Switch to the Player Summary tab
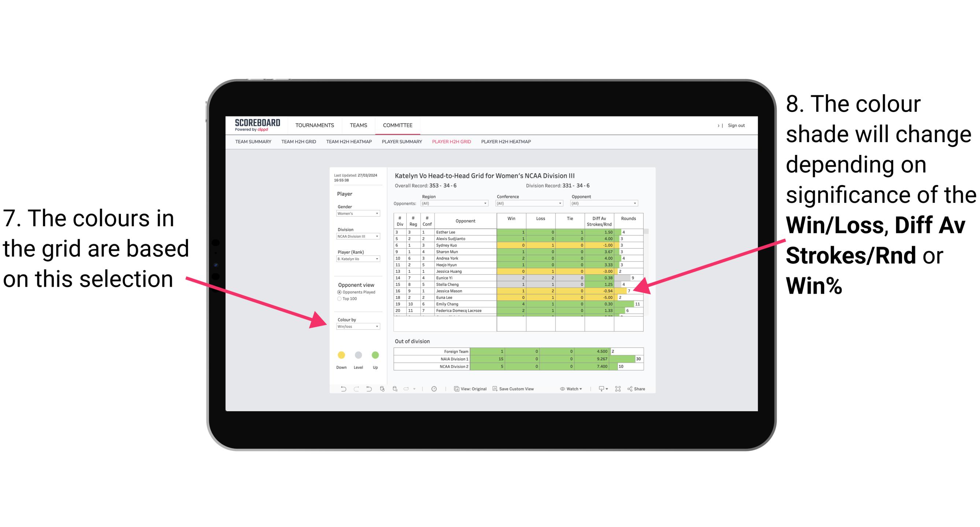The height and width of the screenshot is (527, 980). pyautogui.click(x=401, y=144)
